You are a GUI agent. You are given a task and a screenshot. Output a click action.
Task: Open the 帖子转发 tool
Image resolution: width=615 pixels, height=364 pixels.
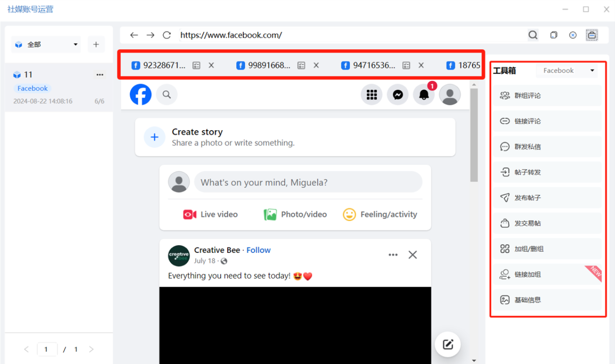pyautogui.click(x=548, y=172)
